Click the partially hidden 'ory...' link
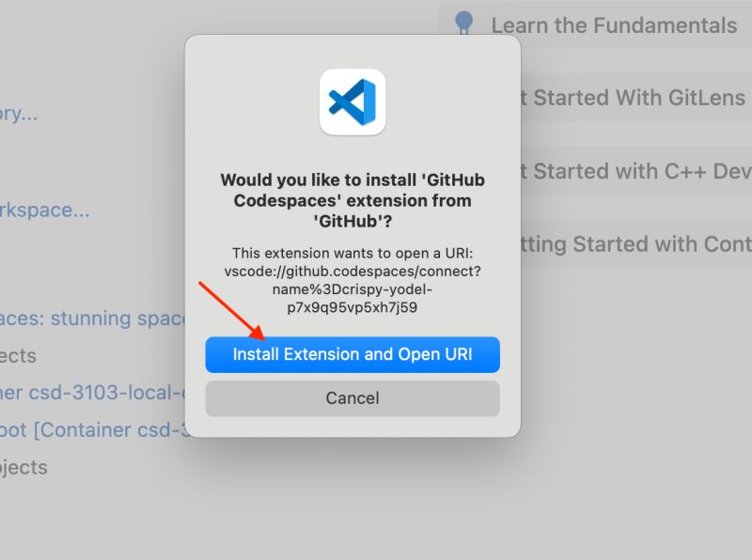Screen dimensions: 752x560 coord(18,114)
